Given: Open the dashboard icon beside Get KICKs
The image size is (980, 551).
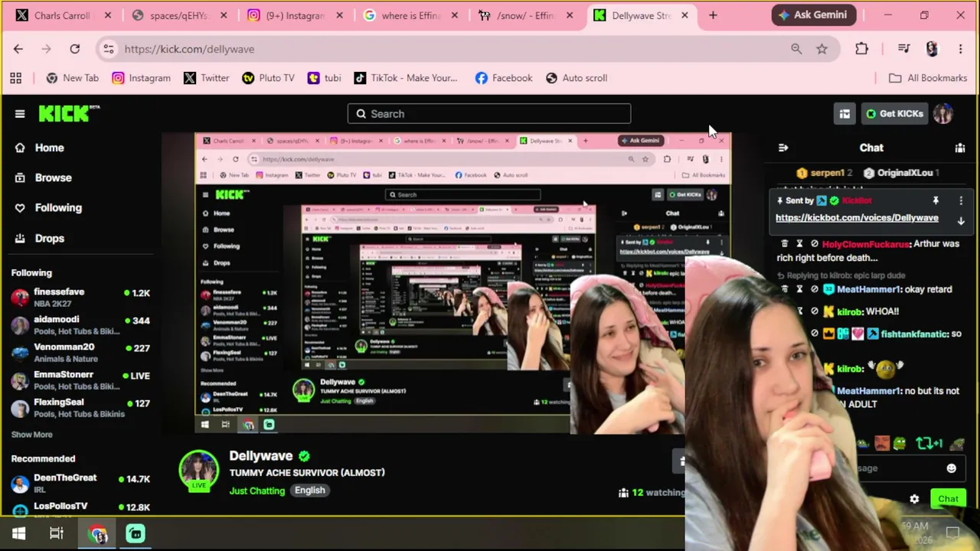Looking at the screenshot, I should tap(844, 114).
